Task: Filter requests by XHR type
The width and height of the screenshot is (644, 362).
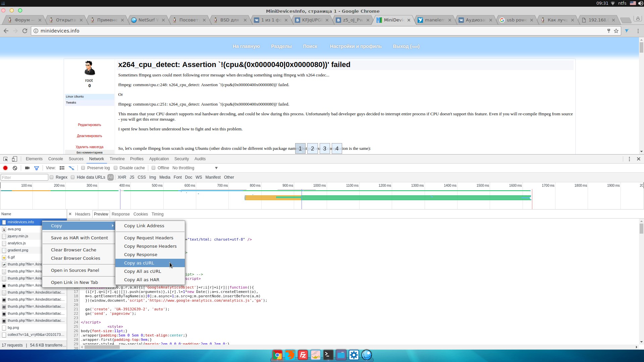Action: click(122, 177)
